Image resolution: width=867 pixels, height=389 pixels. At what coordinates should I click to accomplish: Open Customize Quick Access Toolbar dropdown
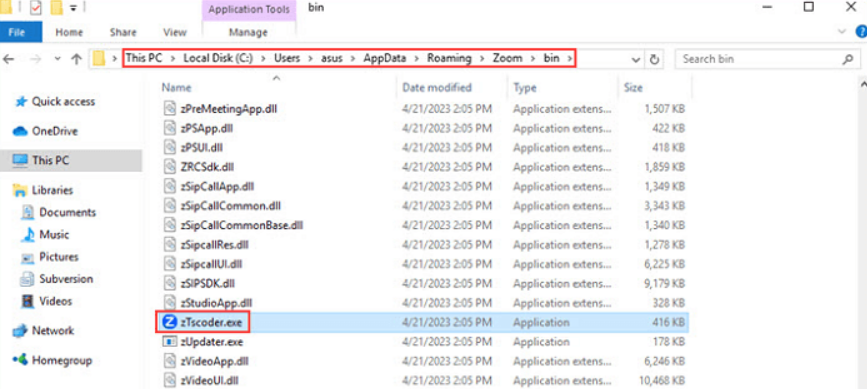point(74,9)
